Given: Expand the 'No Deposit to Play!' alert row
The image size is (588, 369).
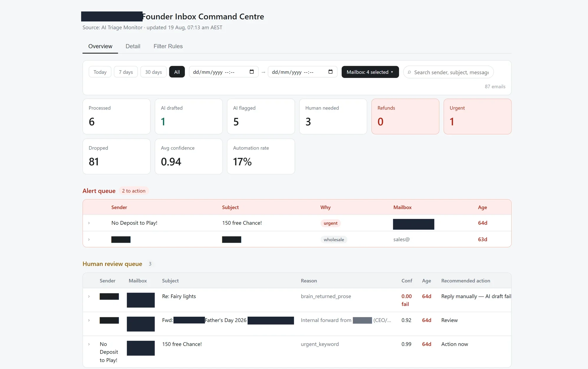Looking at the screenshot, I should tap(89, 223).
